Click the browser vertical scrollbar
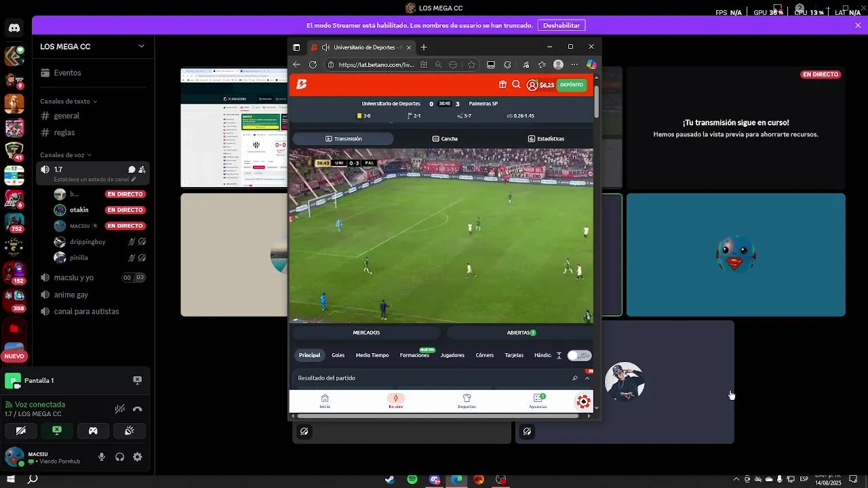This screenshot has width=868, height=488. [x=597, y=100]
